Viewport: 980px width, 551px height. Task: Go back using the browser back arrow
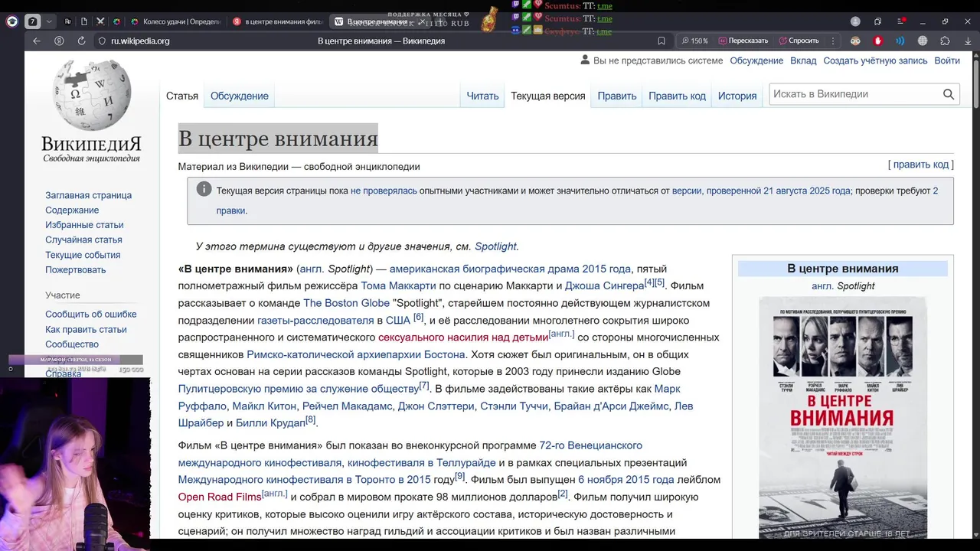click(36, 41)
